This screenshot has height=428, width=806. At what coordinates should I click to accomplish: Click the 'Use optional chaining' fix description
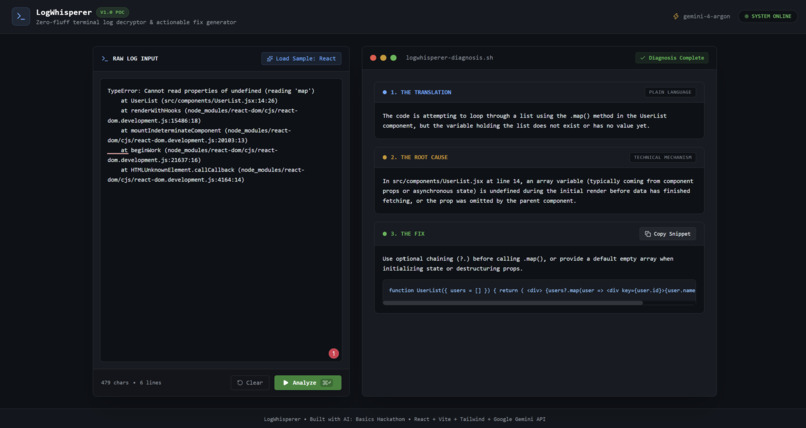527,264
